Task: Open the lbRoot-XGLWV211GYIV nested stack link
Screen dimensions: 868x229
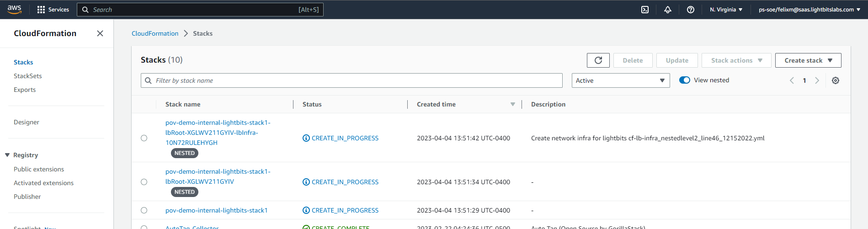Action: (218, 176)
